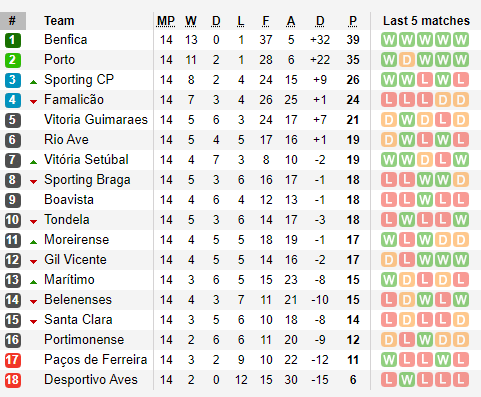The image size is (481, 397).
Task: Sort by the # rank header
Action: coord(13,21)
